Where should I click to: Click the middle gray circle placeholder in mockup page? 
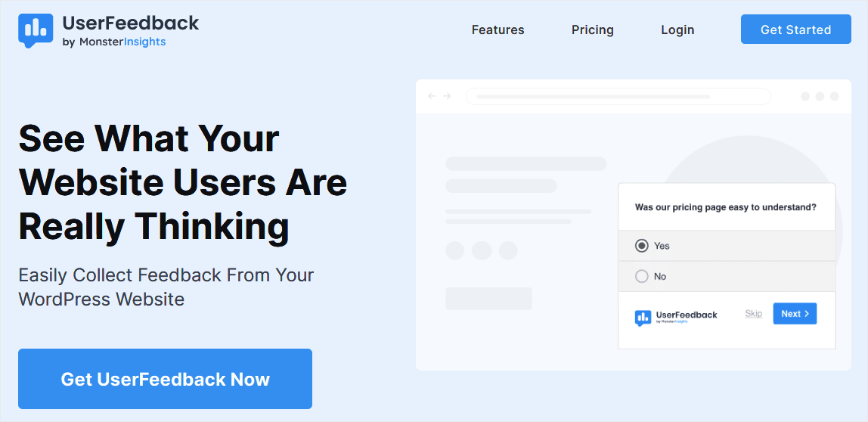click(481, 250)
